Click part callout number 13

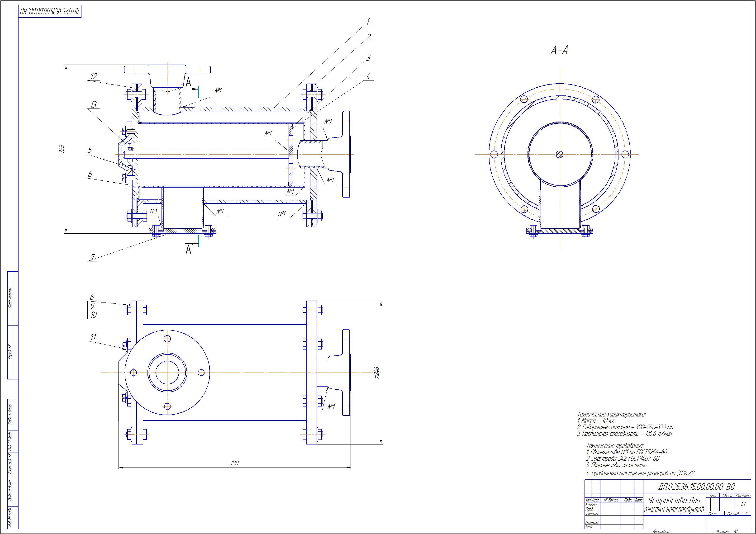[x=94, y=105]
